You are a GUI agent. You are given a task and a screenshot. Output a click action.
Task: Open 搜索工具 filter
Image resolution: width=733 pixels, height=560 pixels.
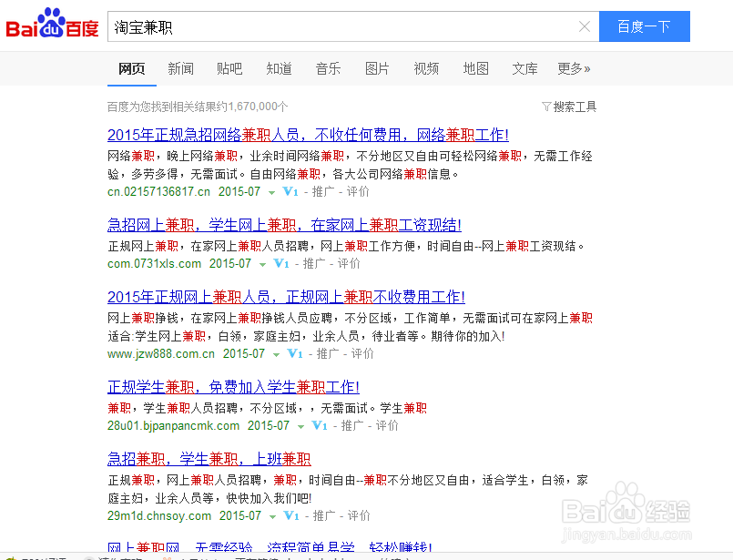(569, 107)
